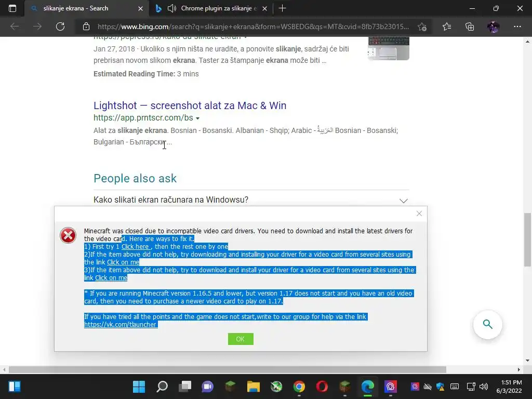Click the first Click here link in dialog

click(x=136, y=247)
